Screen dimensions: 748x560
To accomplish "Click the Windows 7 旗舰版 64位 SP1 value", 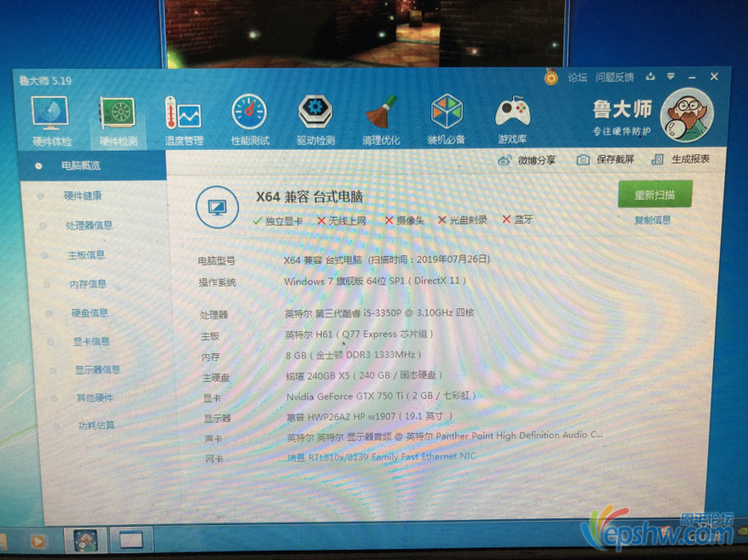I will click(375, 281).
